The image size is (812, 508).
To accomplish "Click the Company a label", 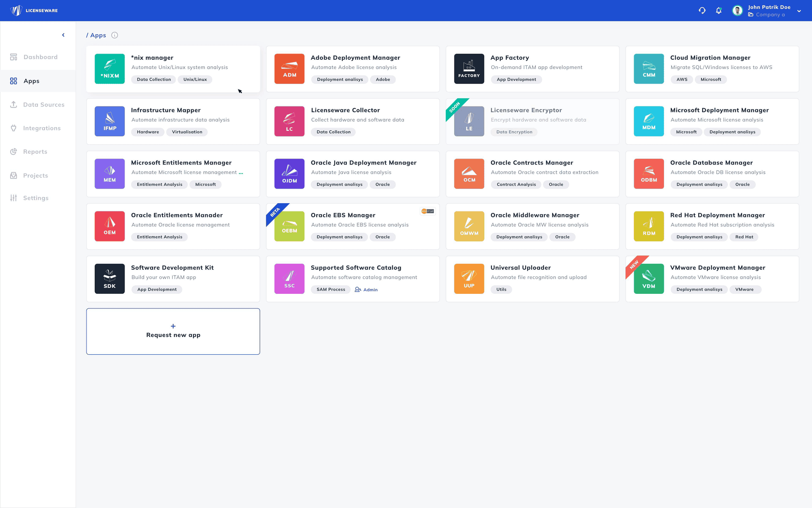I will (770, 15).
